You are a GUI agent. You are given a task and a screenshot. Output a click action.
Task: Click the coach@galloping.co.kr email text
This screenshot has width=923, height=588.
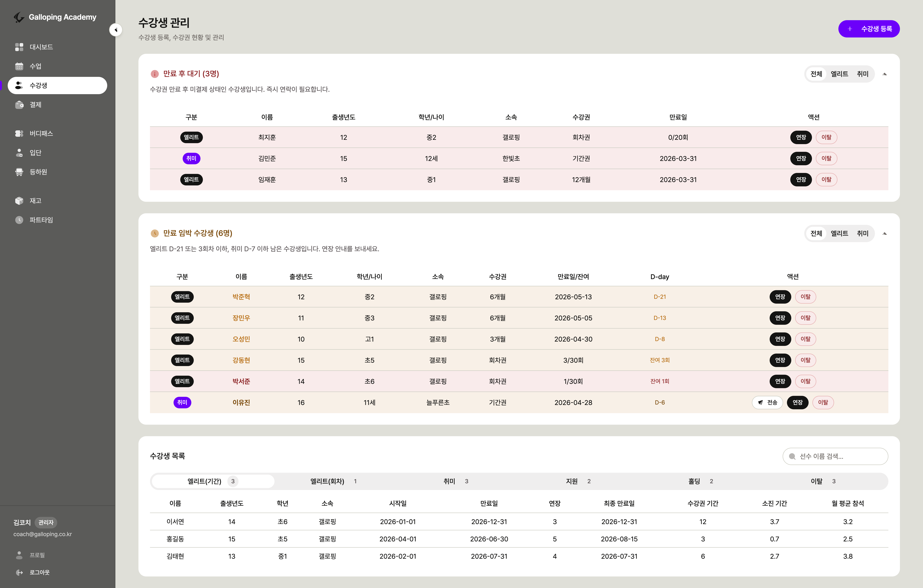click(43, 534)
